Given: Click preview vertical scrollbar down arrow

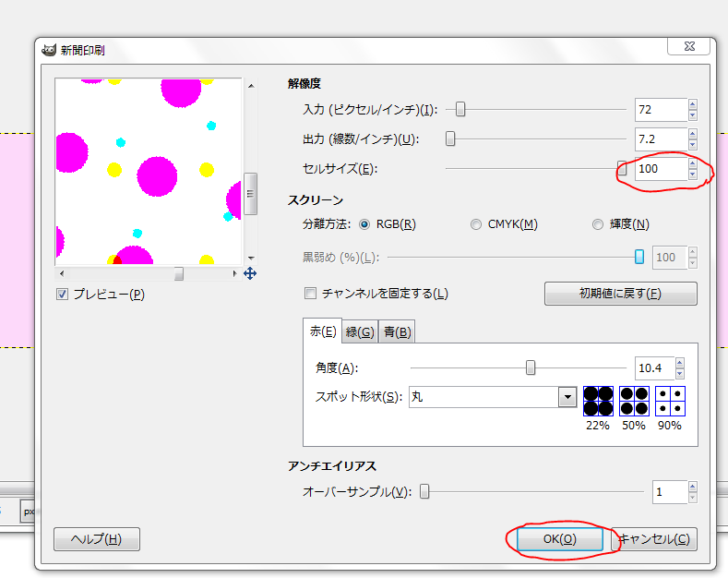Looking at the screenshot, I should [x=251, y=258].
